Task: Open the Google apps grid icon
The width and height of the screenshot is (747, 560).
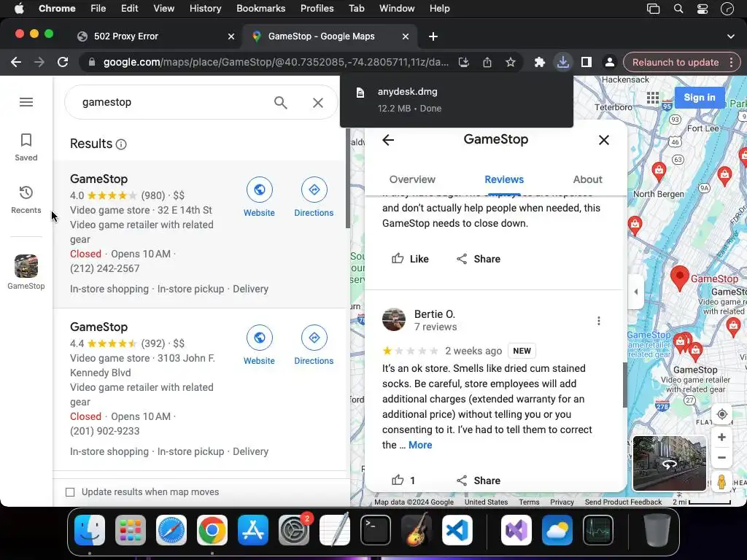Action: point(653,98)
